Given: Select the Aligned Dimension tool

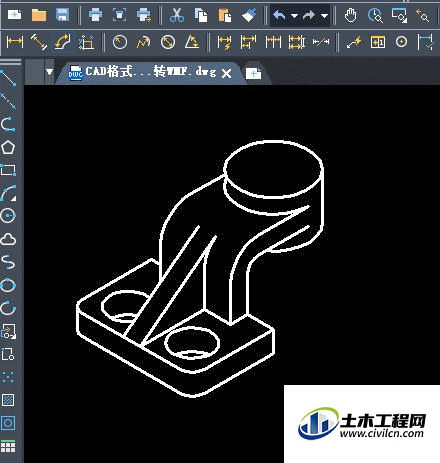Looking at the screenshot, I should pos(39,42).
